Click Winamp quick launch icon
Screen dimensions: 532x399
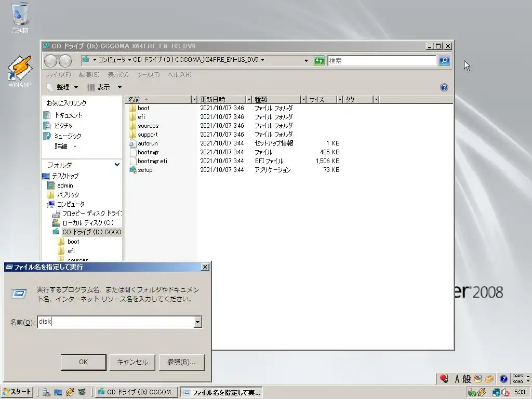pos(70,392)
